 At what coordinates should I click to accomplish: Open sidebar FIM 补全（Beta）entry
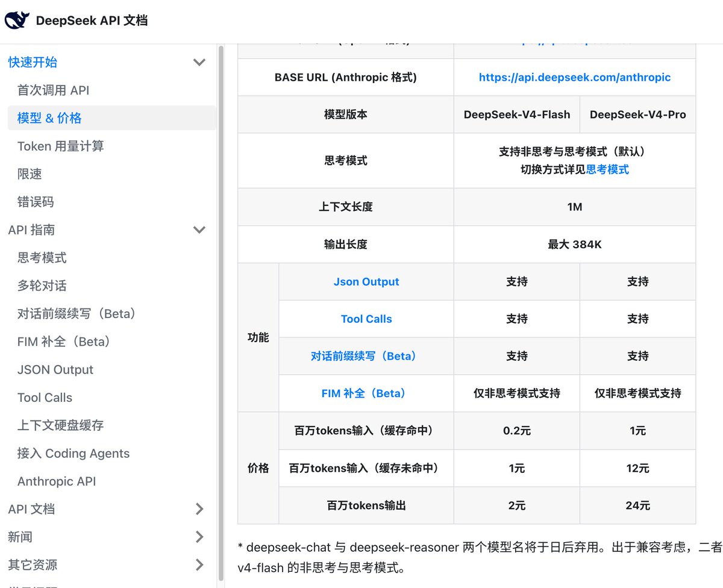click(64, 342)
